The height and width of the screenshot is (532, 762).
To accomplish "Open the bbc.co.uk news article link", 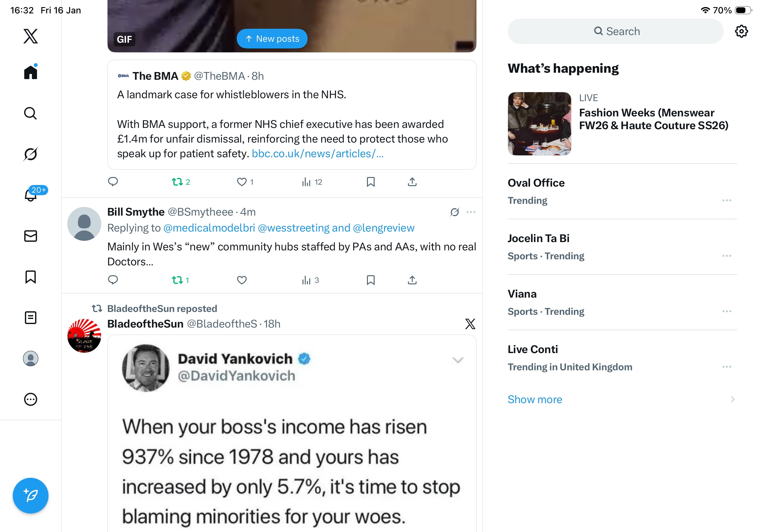I will point(317,153).
